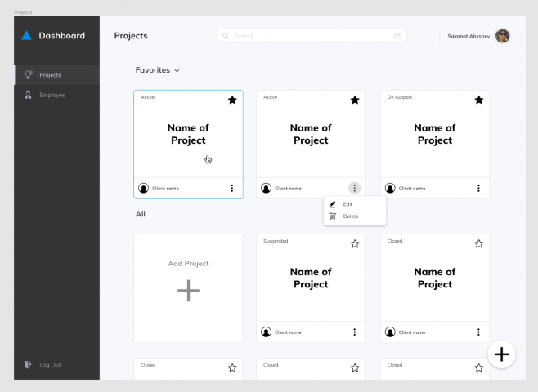The image size is (538, 392).
Task: Star the Suspended project
Action: click(355, 244)
